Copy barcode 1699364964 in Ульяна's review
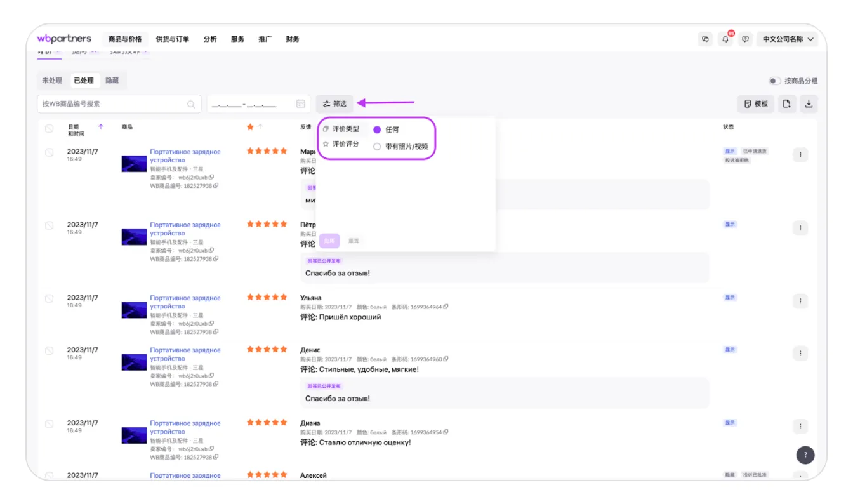Screen dimensions: 853x504 click(x=446, y=307)
